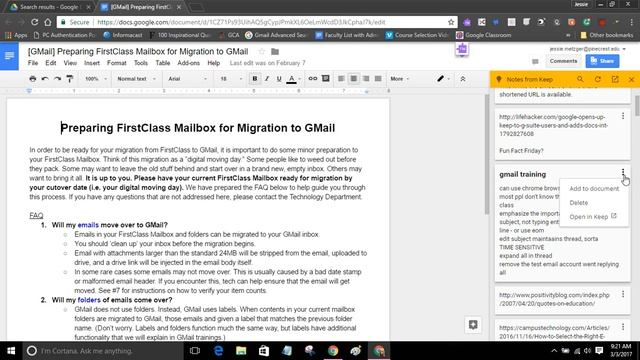Open the Tools menu
Image resolution: width=640 pixels, height=360 pixels.
141,63
